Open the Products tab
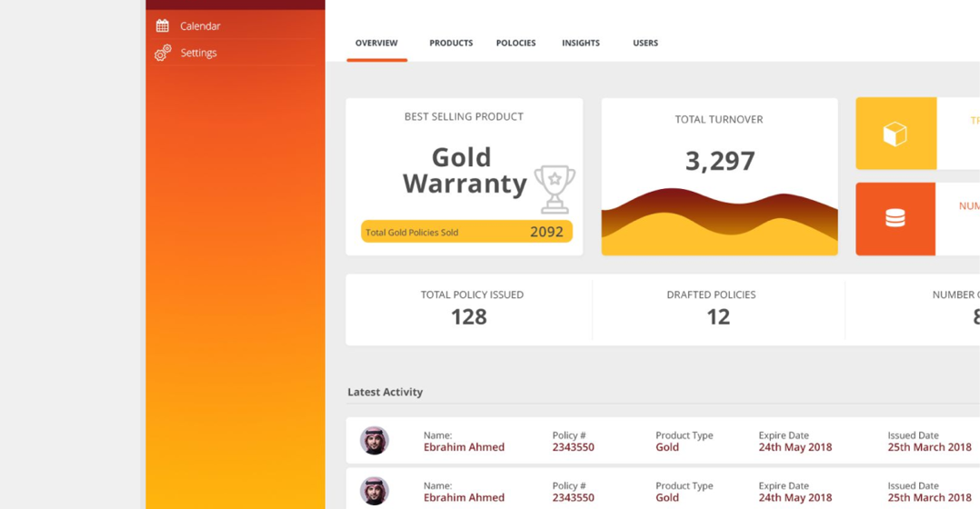This screenshot has width=980, height=509. pyautogui.click(x=451, y=43)
